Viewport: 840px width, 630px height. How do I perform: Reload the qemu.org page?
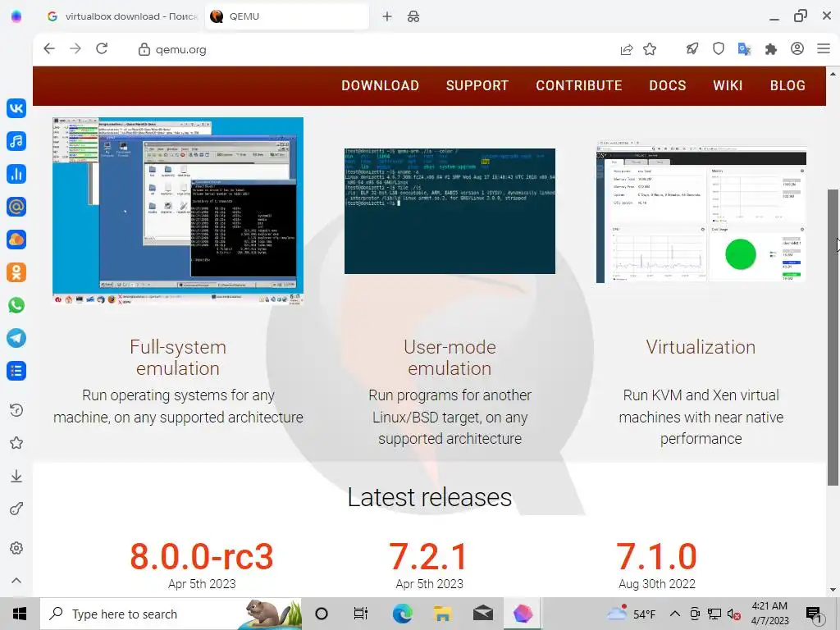pyautogui.click(x=102, y=48)
